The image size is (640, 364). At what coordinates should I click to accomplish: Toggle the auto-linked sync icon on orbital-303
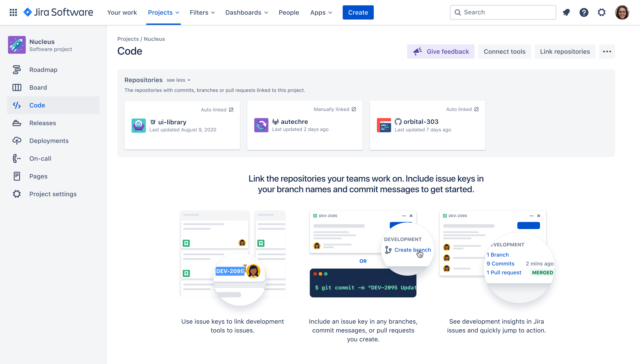pos(476,109)
